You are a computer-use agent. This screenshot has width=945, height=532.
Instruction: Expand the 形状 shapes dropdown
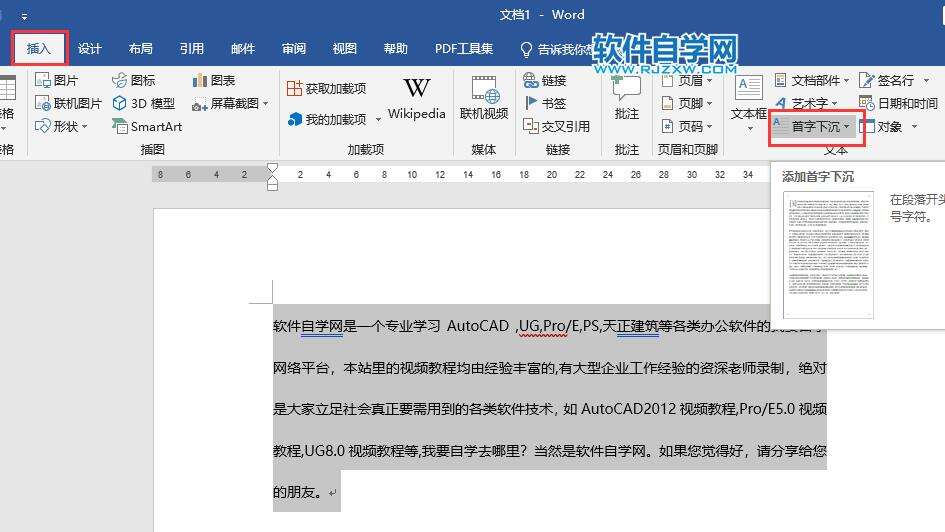pos(62,127)
